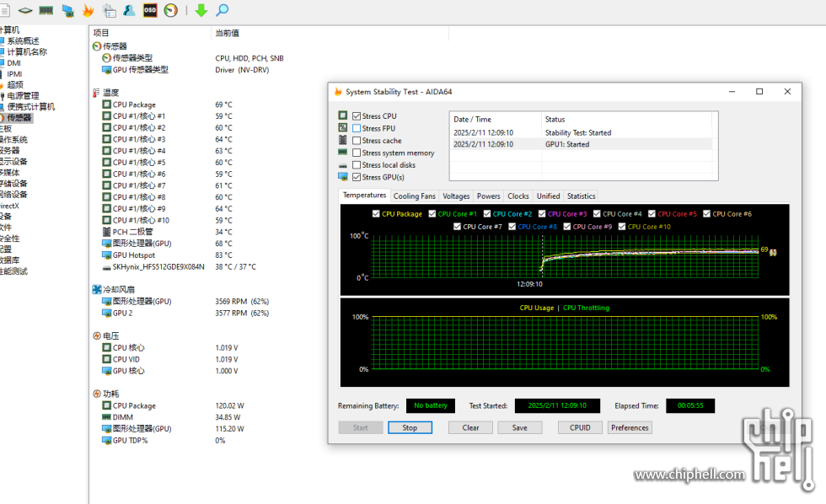
Task: Toggle CPU Package graph legend checkbox
Action: [376, 214]
